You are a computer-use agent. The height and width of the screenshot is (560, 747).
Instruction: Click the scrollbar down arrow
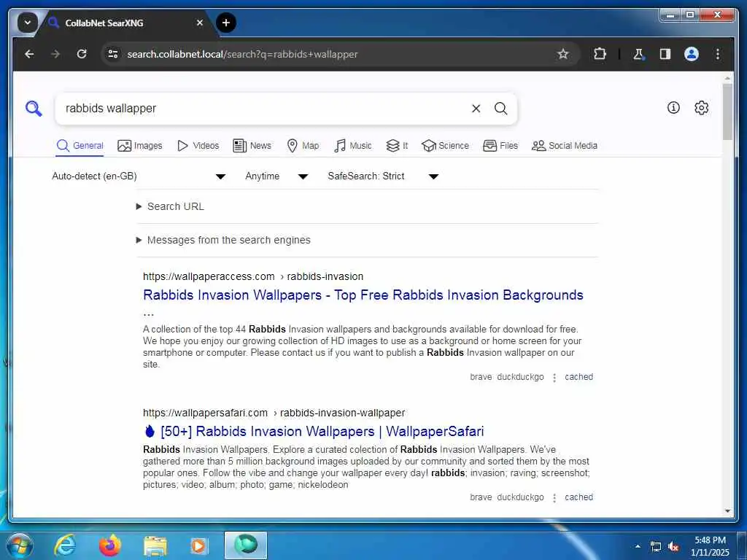point(727,511)
